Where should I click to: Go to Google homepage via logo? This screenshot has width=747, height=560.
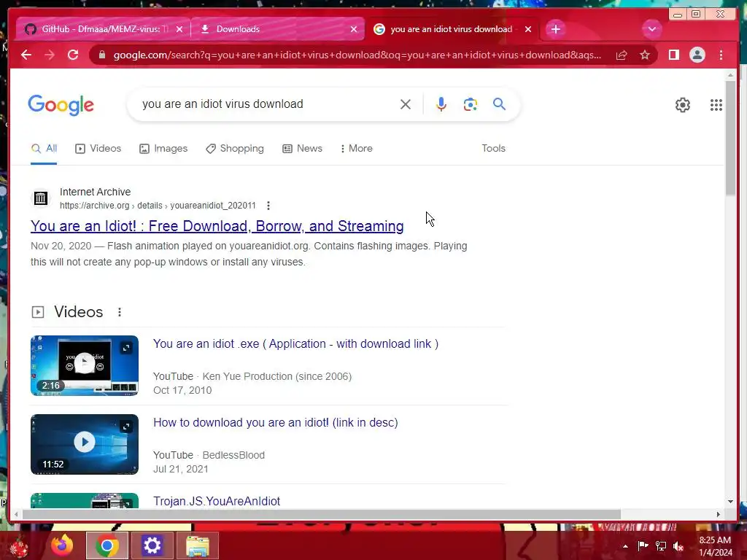61,105
